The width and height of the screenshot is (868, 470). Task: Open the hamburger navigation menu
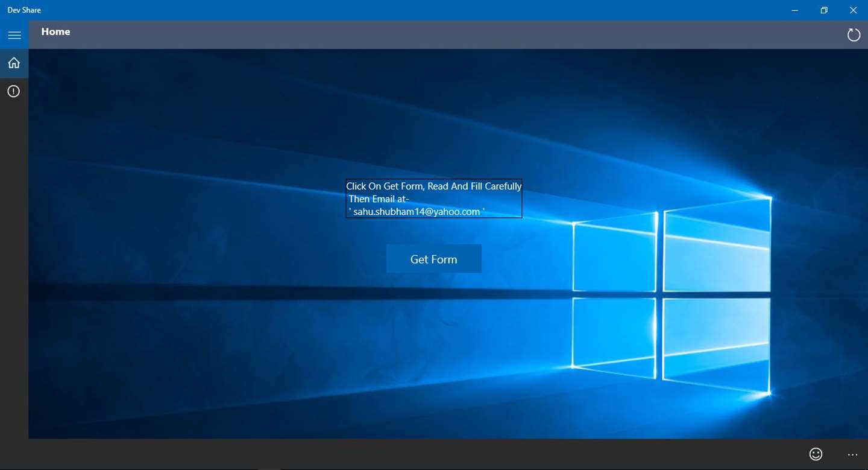click(x=14, y=36)
